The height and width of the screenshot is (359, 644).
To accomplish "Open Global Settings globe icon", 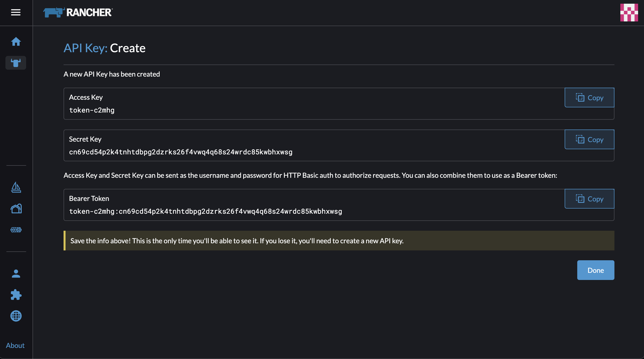I will [x=16, y=316].
